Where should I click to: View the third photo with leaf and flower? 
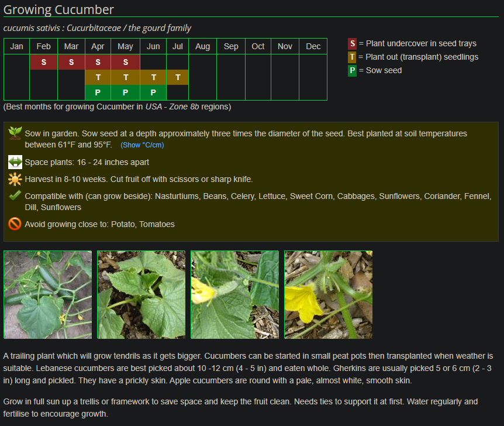pos(235,295)
